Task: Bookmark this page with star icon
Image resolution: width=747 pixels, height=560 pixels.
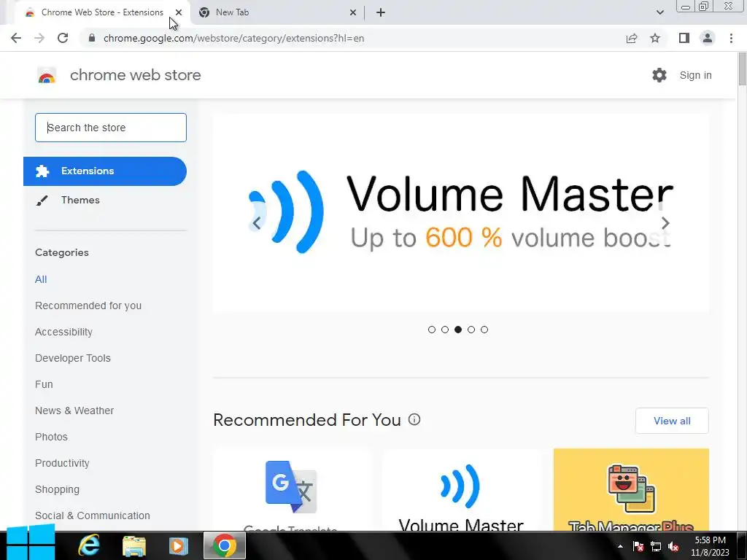Action: pos(655,38)
